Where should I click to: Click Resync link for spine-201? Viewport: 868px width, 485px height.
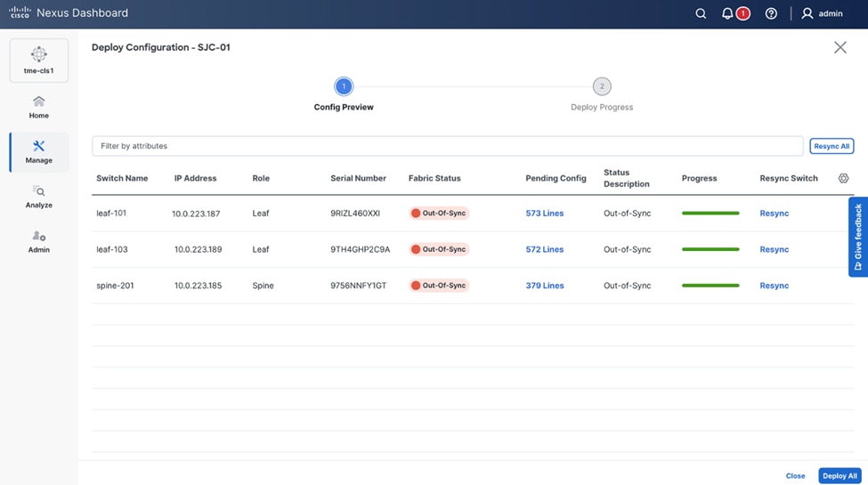pos(774,286)
